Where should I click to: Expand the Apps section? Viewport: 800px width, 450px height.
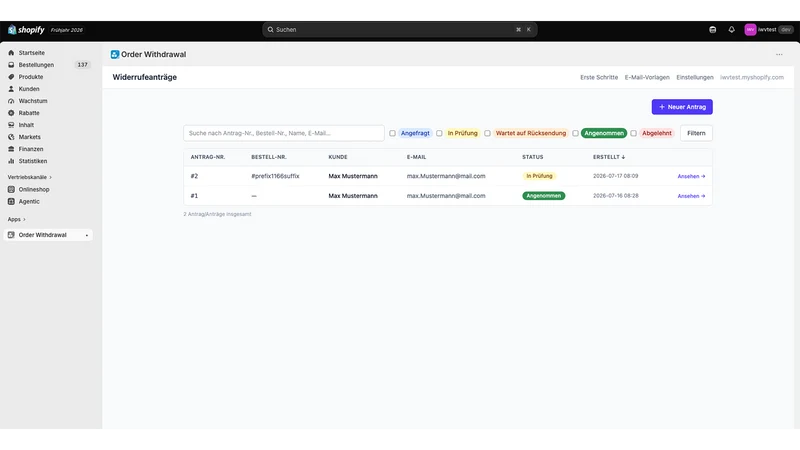coord(16,219)
